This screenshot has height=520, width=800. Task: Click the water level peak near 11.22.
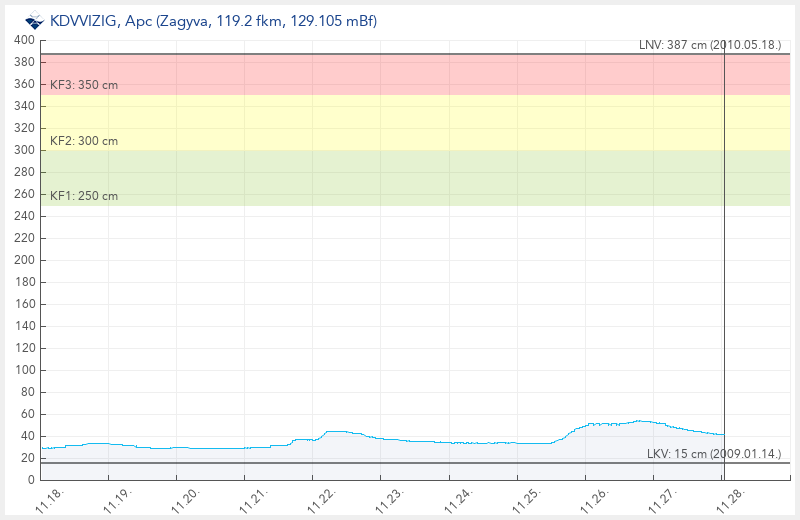click(x=336, y=432)
